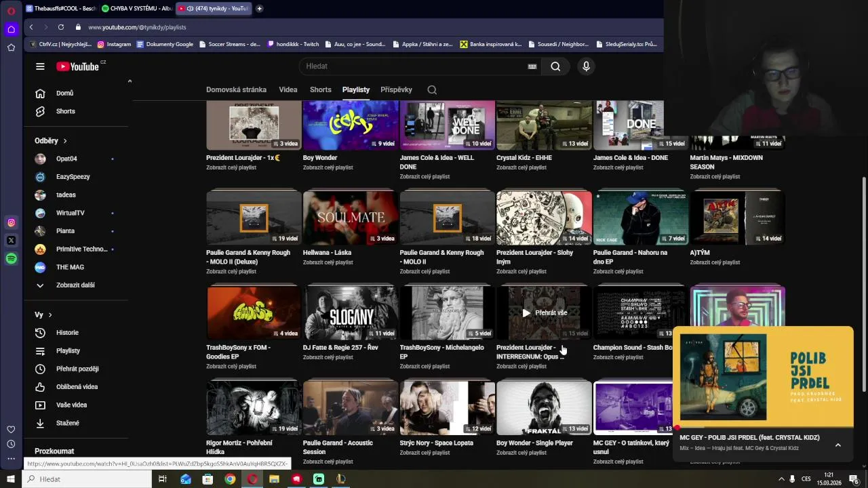Open Opera sidebar bookmarks star icon
The width and height of the screenshot is (868, 488).
click(11, 47)
